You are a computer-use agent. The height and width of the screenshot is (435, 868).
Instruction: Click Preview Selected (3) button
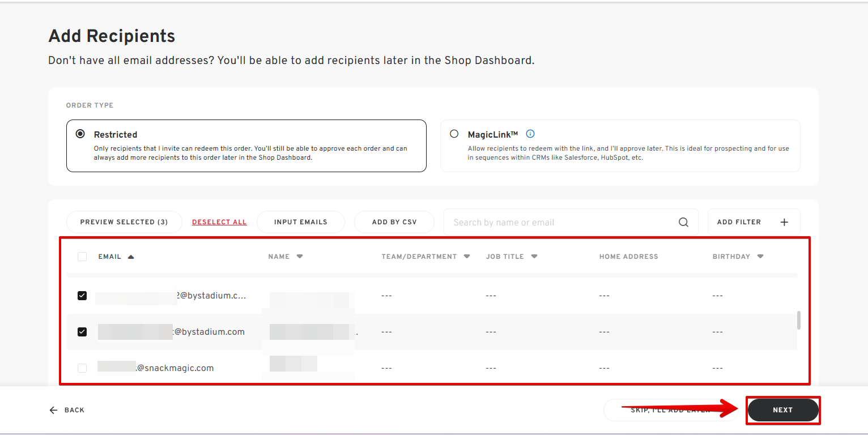(124, 222)
